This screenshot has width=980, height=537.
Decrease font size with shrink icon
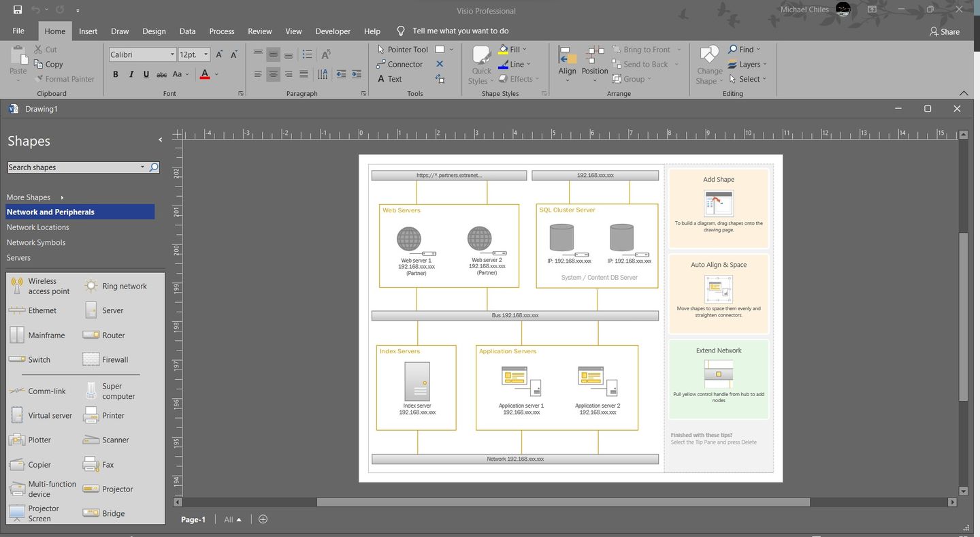pyautogui.click(x=234, y=54)
